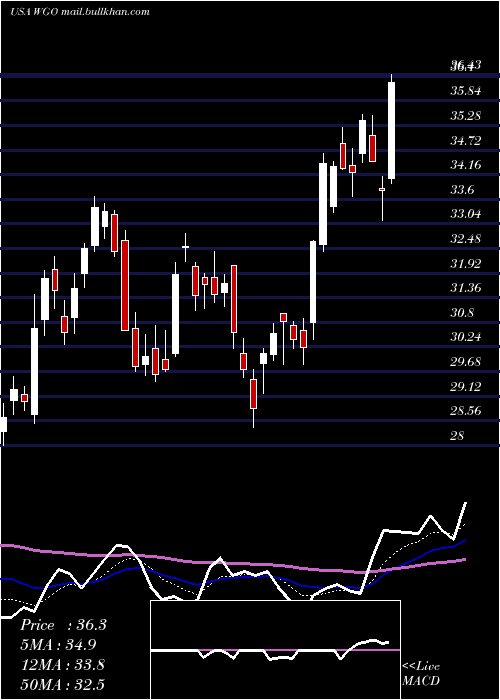Click the 29.68 price axis label
The image size is (500, 700).
(466, 362)
